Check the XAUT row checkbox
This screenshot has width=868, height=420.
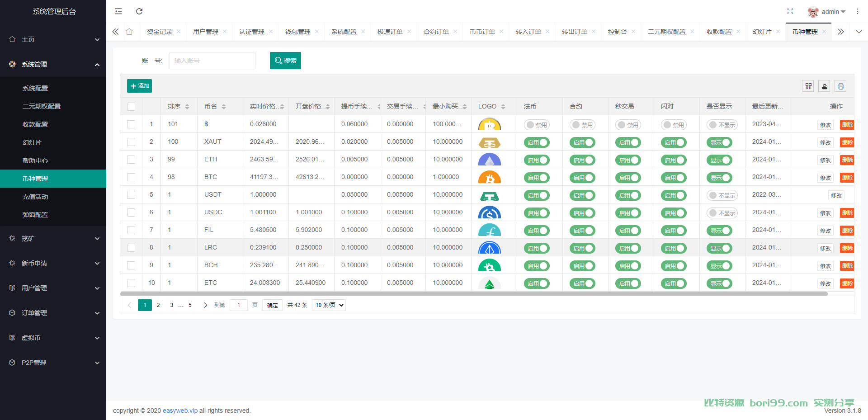click(131, 142)
